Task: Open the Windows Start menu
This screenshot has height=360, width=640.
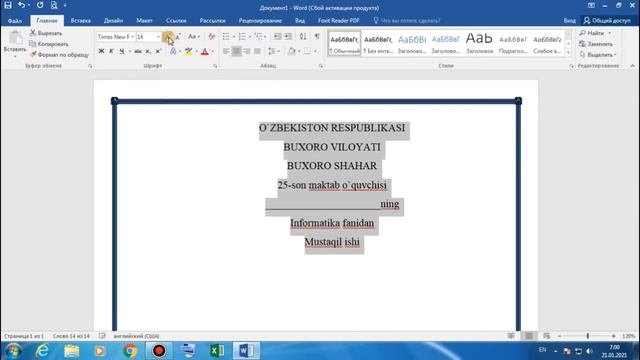Action: 13,351
